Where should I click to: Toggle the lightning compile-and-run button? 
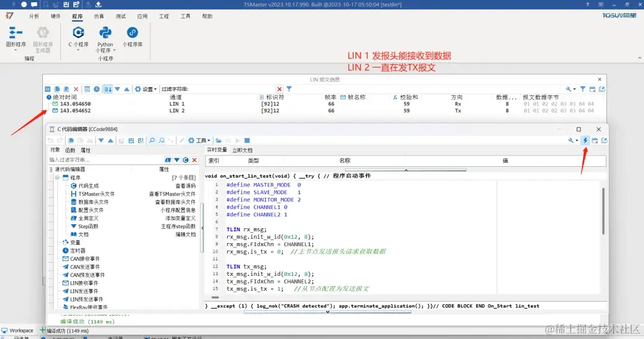[x=586, y=141]
